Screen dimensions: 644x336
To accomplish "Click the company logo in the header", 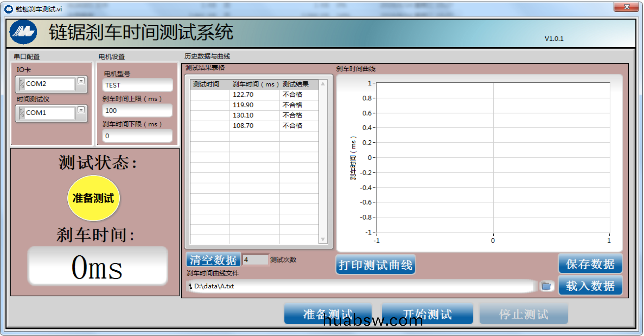I will click(23, 32).
